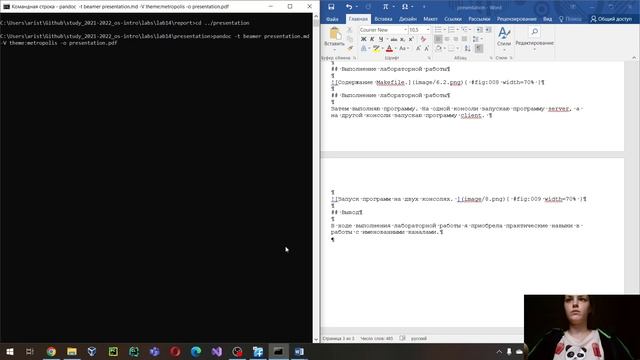Align text left in paragraph group
The image size is (640, 360).
click(438, 39)
